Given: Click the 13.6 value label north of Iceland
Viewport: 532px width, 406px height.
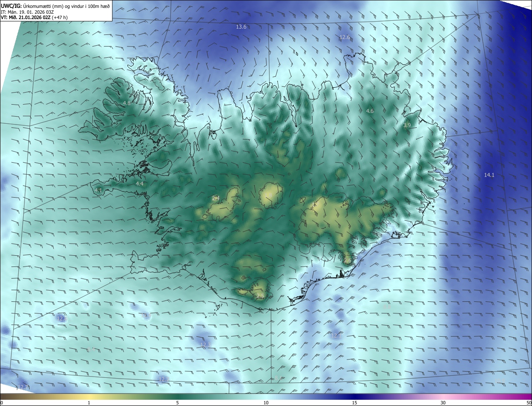Looking at the screenshot, I should [241, 27].
